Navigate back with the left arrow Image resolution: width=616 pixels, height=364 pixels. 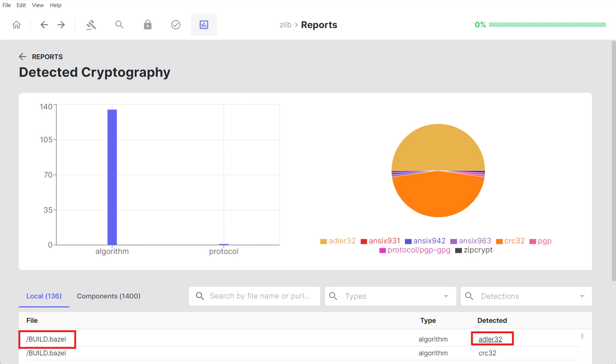click(x=44, y=25)
